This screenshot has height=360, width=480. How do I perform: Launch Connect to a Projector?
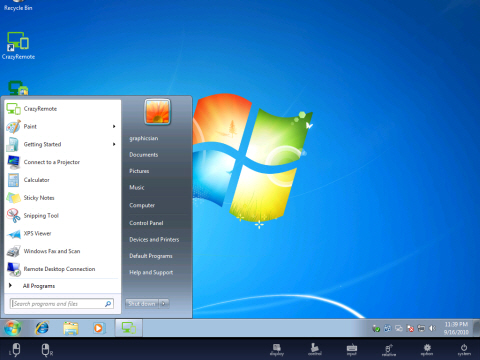63,162
